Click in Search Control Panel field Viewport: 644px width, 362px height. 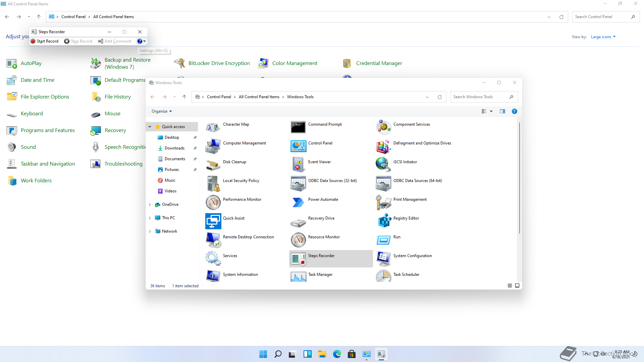(606, 17)
